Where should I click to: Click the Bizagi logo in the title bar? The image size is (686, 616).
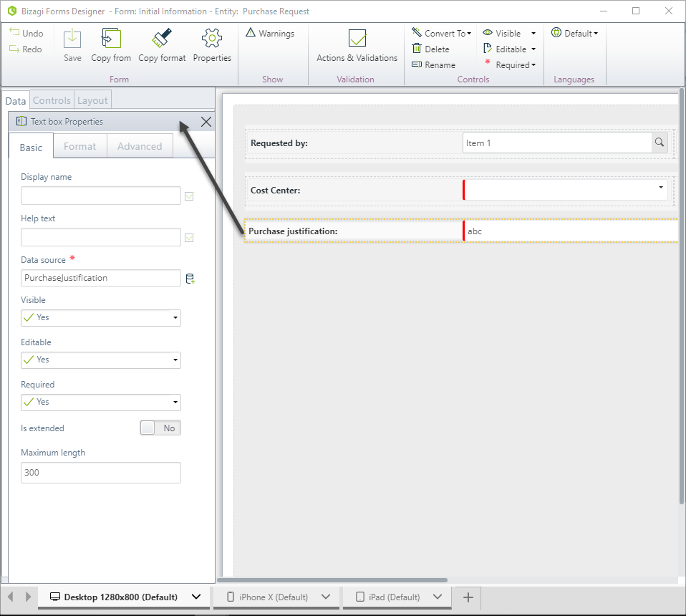pyautogui.click(x=12, y=11)
